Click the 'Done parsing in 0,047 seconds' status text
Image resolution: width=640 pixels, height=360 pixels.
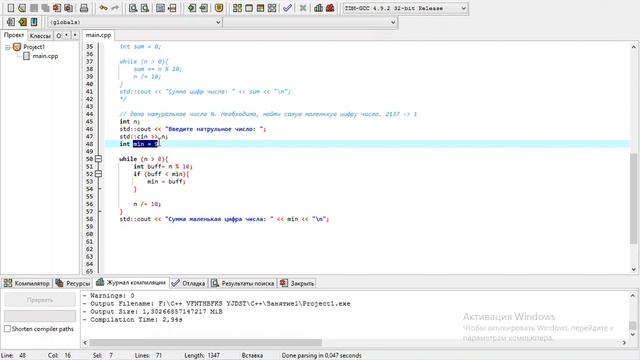point(321,356)
